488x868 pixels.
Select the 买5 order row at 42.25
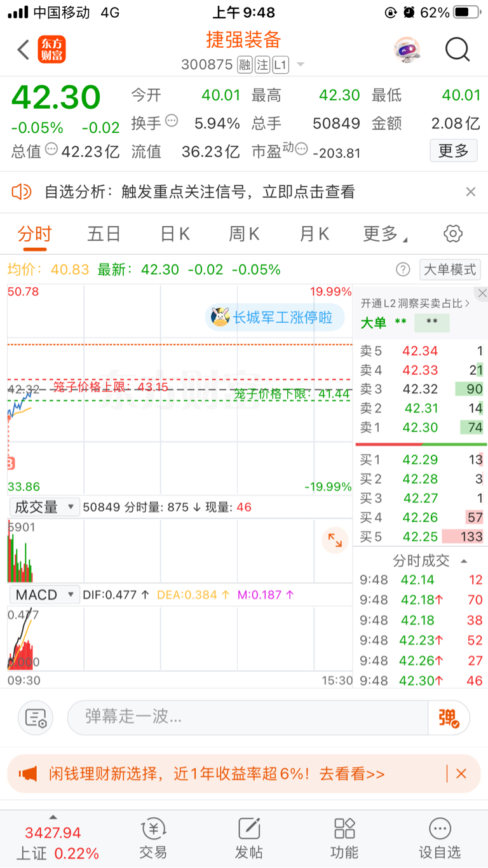coord(421,537)
